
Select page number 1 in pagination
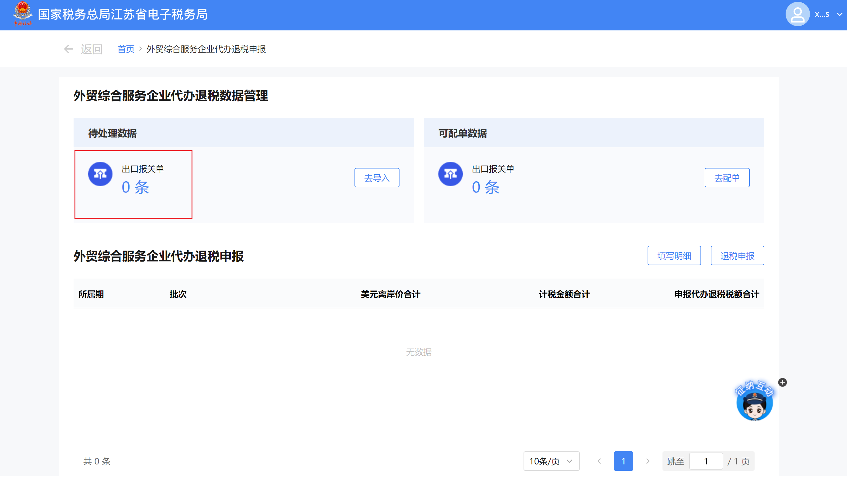(x=623, y=461)
